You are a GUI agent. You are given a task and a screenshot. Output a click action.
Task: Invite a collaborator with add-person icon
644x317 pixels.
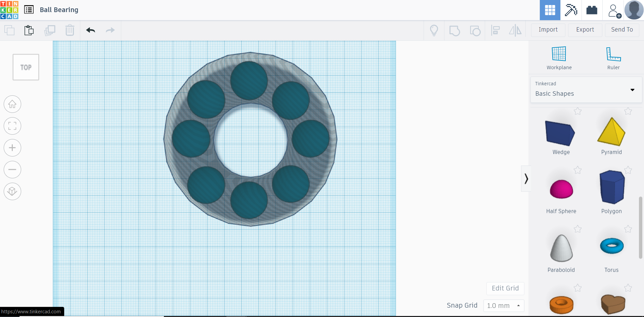[614, 10]
